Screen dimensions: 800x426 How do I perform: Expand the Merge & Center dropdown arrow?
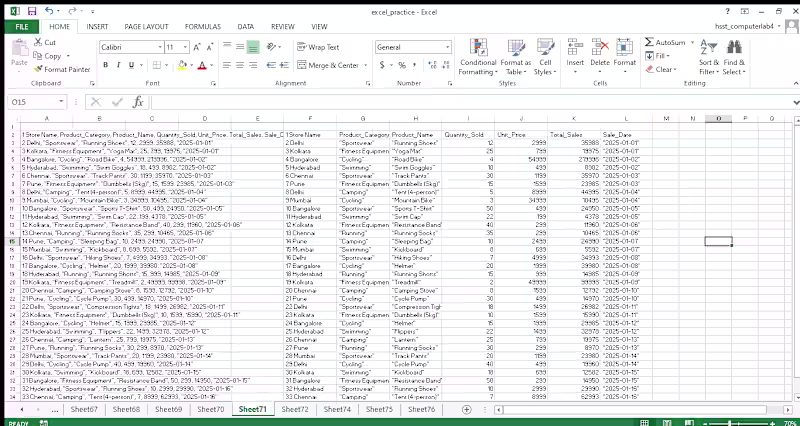[x=365, y=65]
